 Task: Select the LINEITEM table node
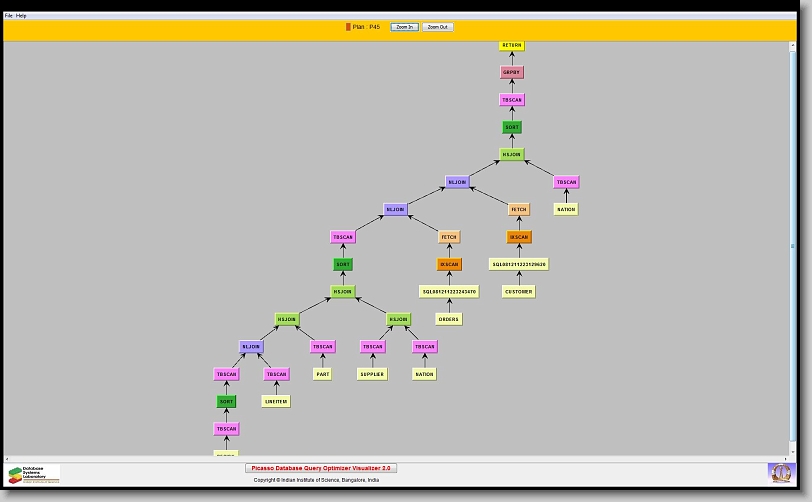[x=275, y=402]
